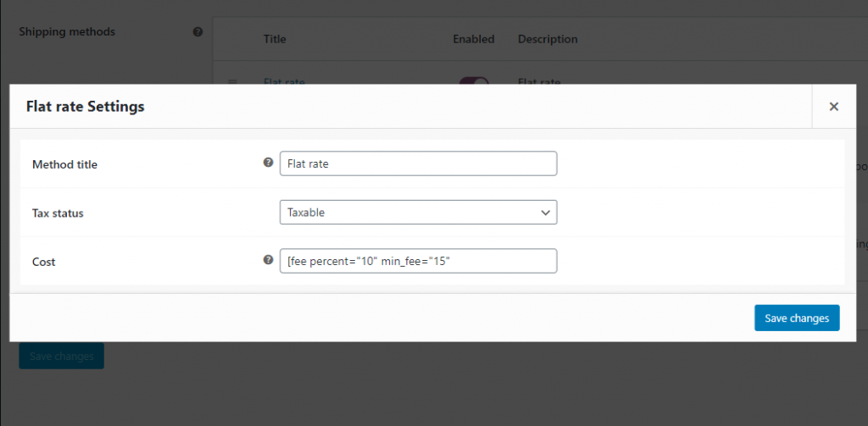Open the Flat rate link in the table
868x426 pixels.
click(x=284, y=81)
